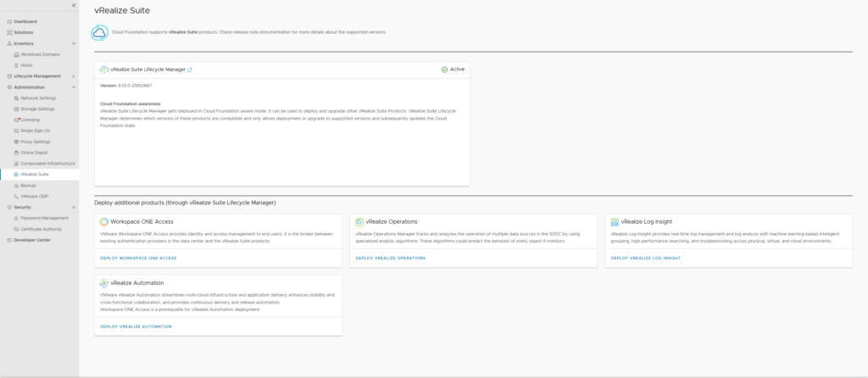
Task: Click the Deploy Workspace ONE Access link
Action: [138, 258]
